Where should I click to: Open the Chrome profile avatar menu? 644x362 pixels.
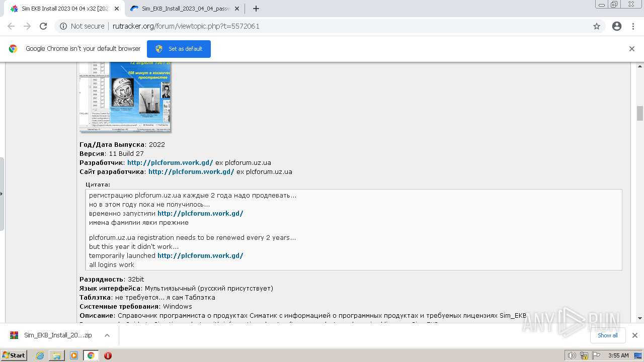617,26
